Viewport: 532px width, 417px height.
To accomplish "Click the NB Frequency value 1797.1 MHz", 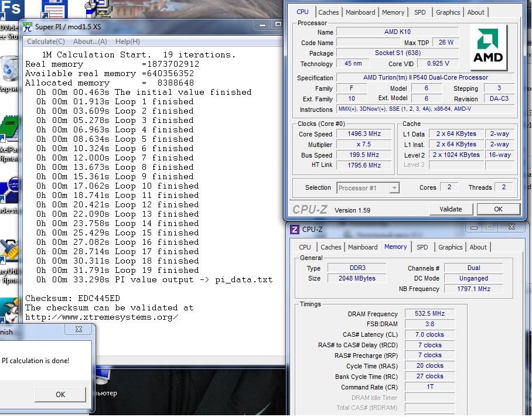I will point(473,289).
